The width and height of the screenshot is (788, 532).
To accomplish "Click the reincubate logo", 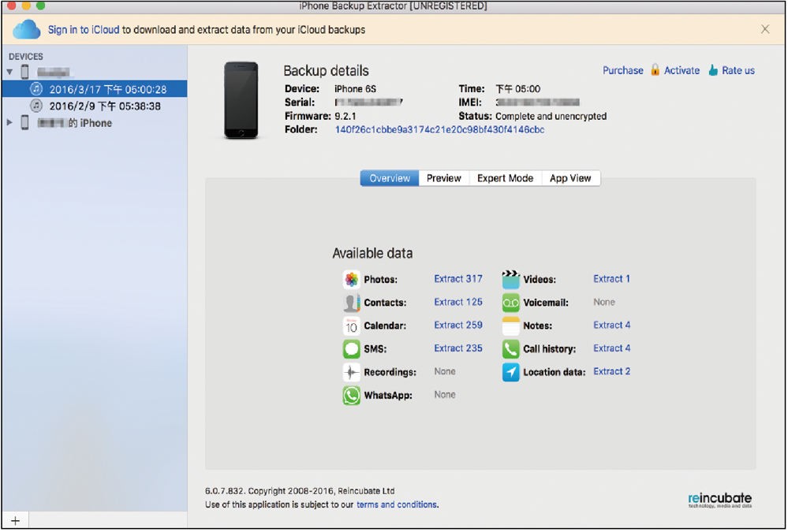I will tap(719, 500).
